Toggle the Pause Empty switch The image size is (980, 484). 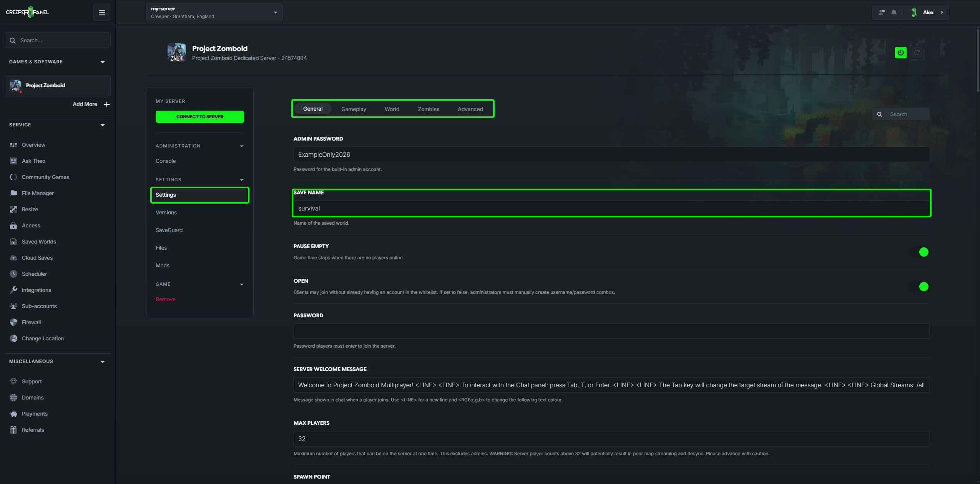919,252
